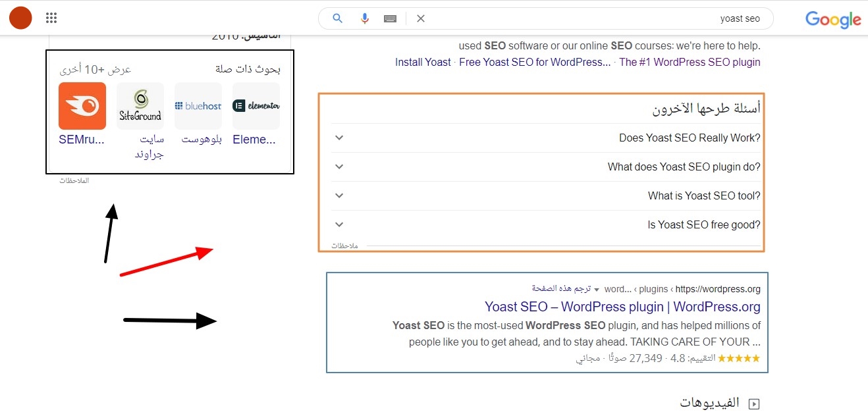Viewport: 868px width, 416px height.
Task: Select the SiteGround logo thumbnail
Action: (140, 106)
